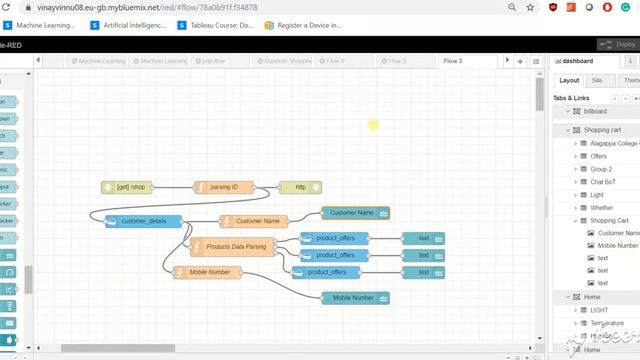Select the Layout tab in dashboard
640x360 pixels.
(569, 80)
